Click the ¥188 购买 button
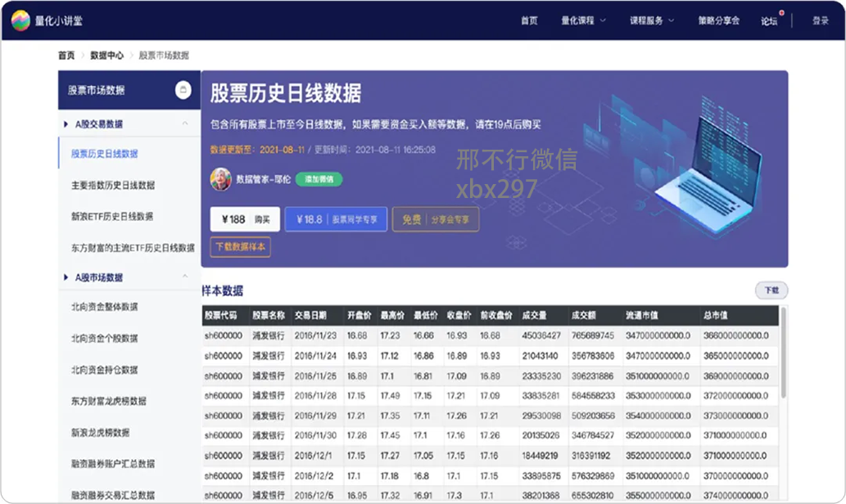Image resolution: width=846 pixels, height=504 pixels. [245, 219]
